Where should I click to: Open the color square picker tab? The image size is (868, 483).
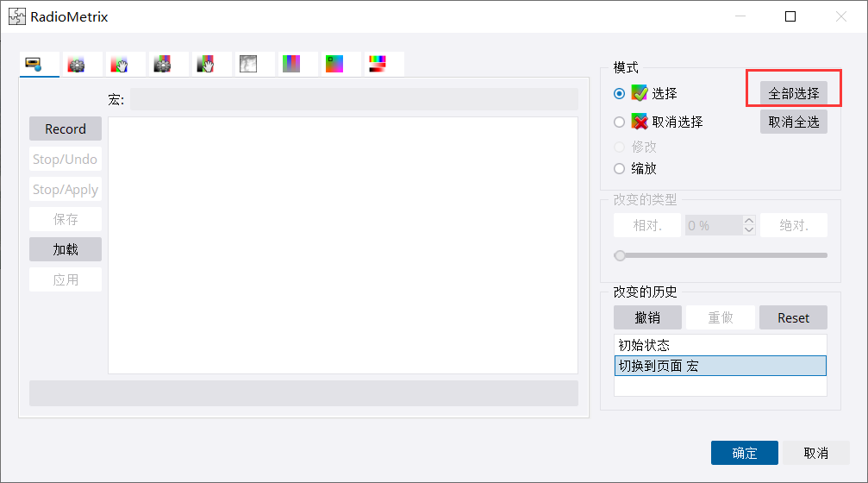tap(334, 64)
